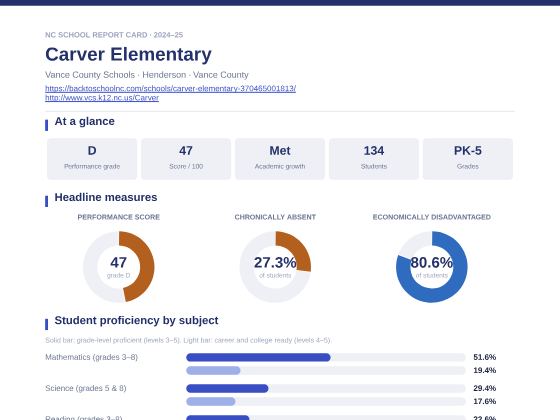Image resolution: width=560 pixels, height=420 pixels.
Task: Click the performance score donut chart showing 47
Action: (119, 267)
